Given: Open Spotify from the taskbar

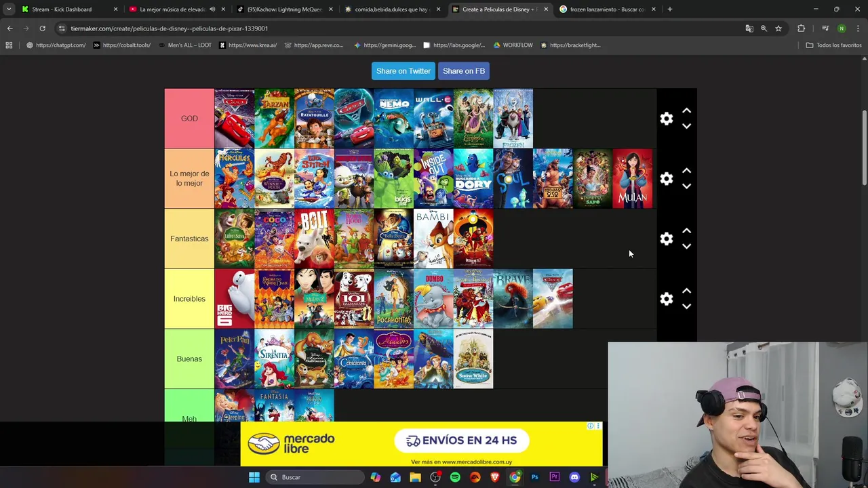Looking at the screenshot, I should 455,477.
